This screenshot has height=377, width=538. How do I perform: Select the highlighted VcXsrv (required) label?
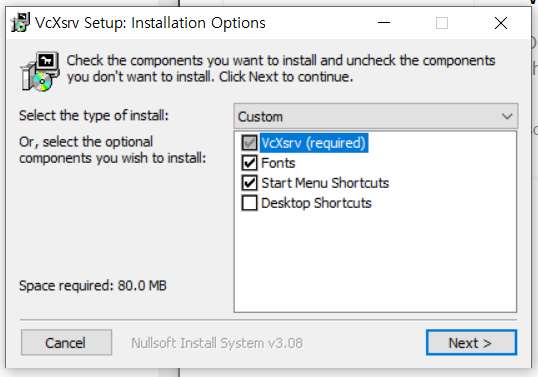(x=314, y=143)
